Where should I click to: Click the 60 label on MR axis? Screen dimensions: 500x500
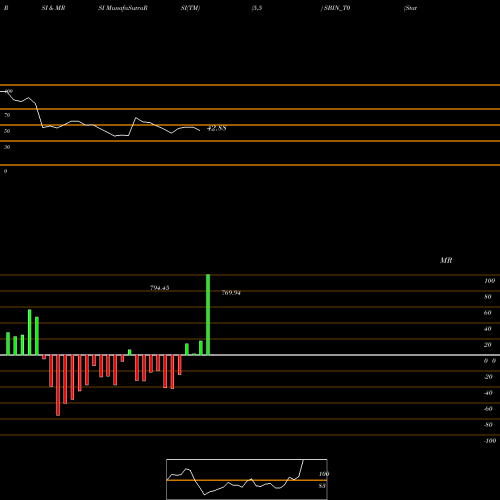point(488,313)
